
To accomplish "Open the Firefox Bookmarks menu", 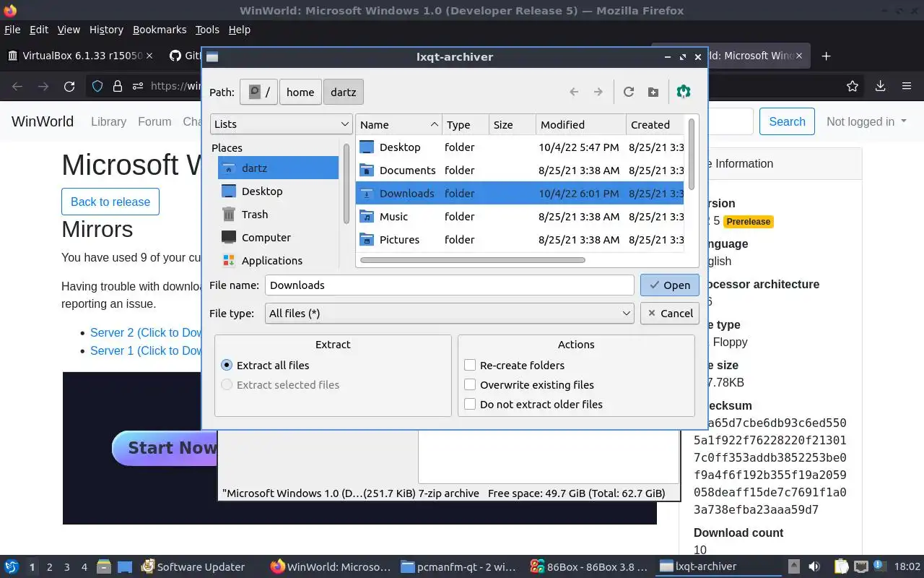I will (160, 30).
